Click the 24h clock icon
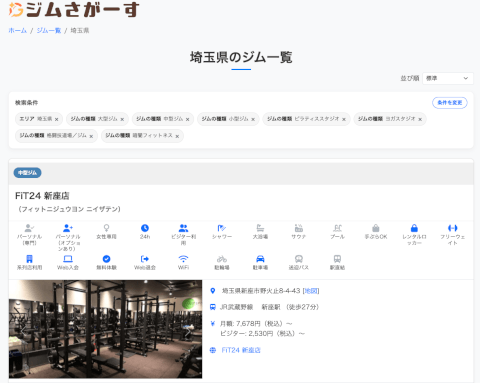 145,228
